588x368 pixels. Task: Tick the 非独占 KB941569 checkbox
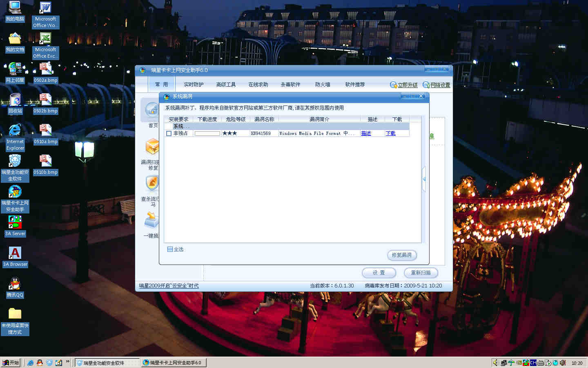169,133
